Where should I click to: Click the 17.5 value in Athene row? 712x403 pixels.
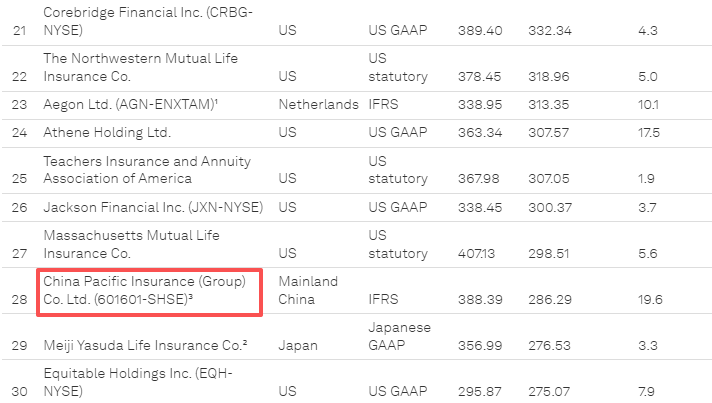click(x=647, y=132)
